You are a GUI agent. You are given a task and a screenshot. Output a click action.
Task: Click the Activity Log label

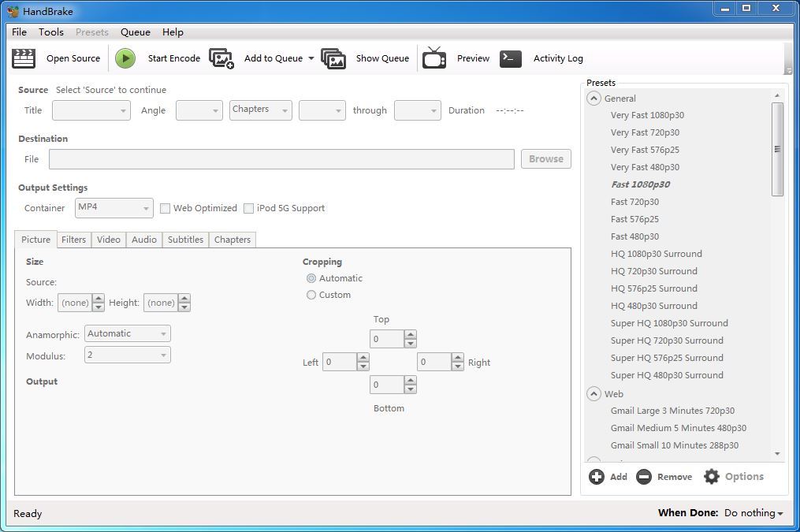tap(558, 58)
